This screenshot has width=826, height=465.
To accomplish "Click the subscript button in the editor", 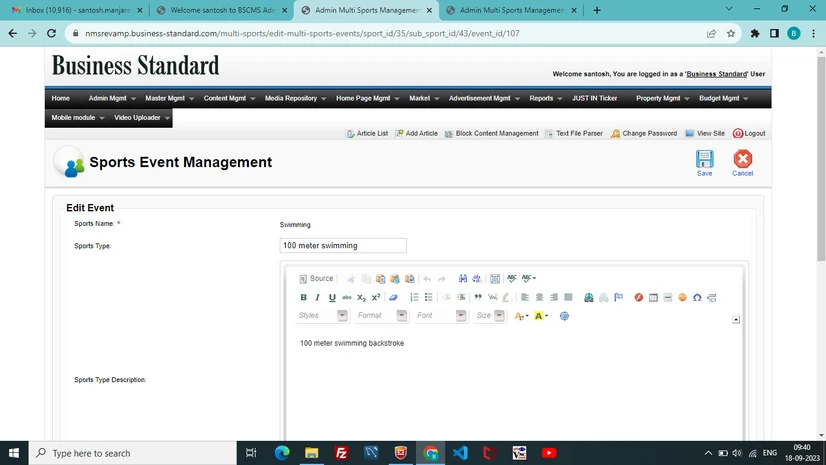I will pos(361,297).
